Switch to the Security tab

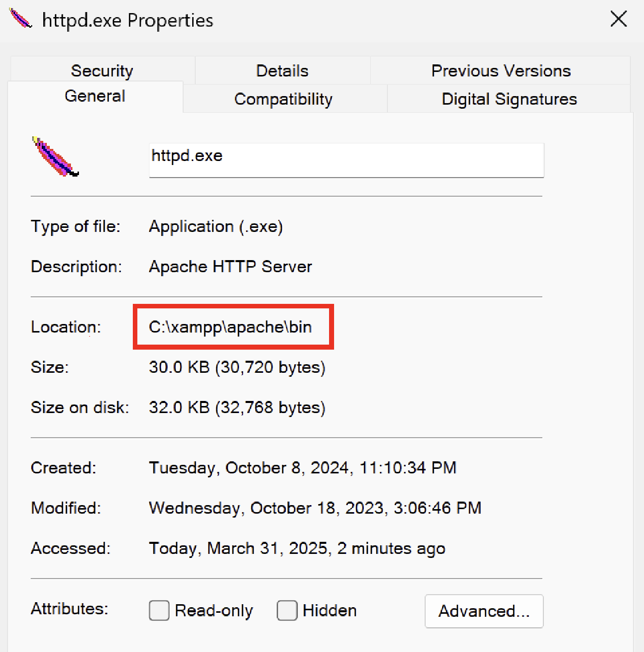click(x=102, y=71)
